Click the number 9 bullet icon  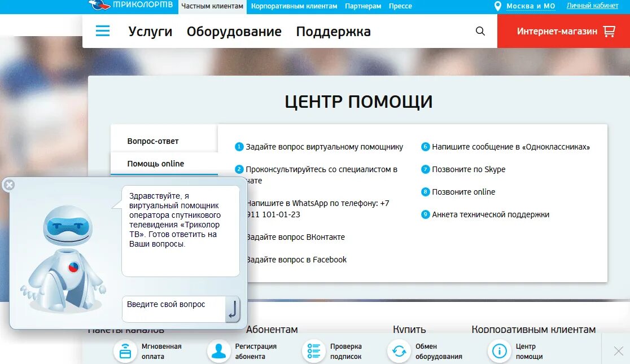pos(425,214)
